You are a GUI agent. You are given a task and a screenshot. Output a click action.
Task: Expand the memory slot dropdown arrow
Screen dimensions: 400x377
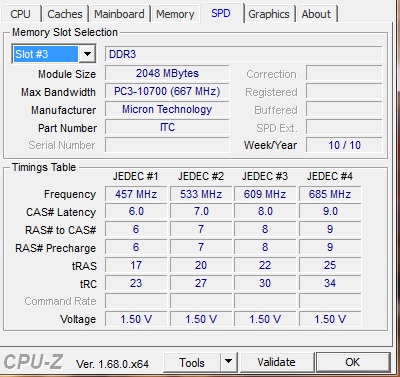[87, 54]
